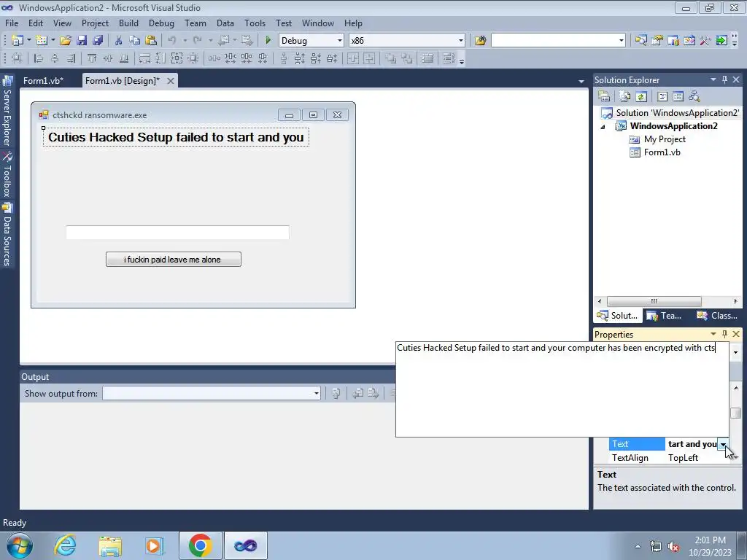Start debugging with the green play icon
This screenshot has width=747, height=560.
268,41
